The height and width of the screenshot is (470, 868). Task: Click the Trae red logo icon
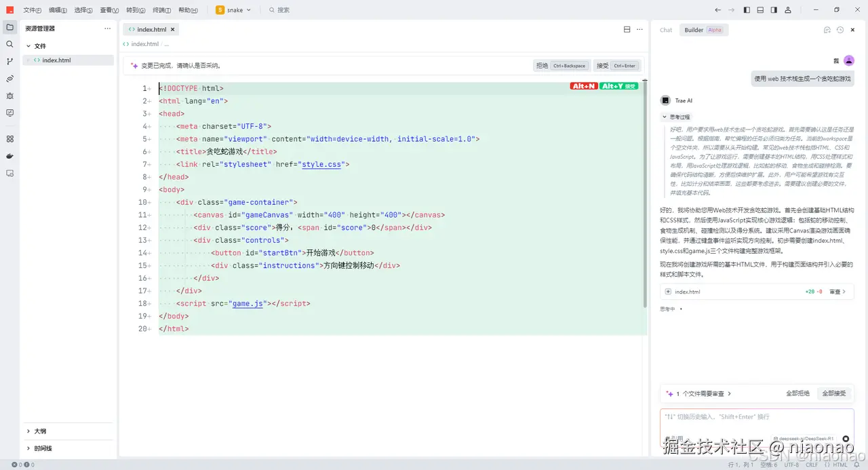click(x=10, y=9)
